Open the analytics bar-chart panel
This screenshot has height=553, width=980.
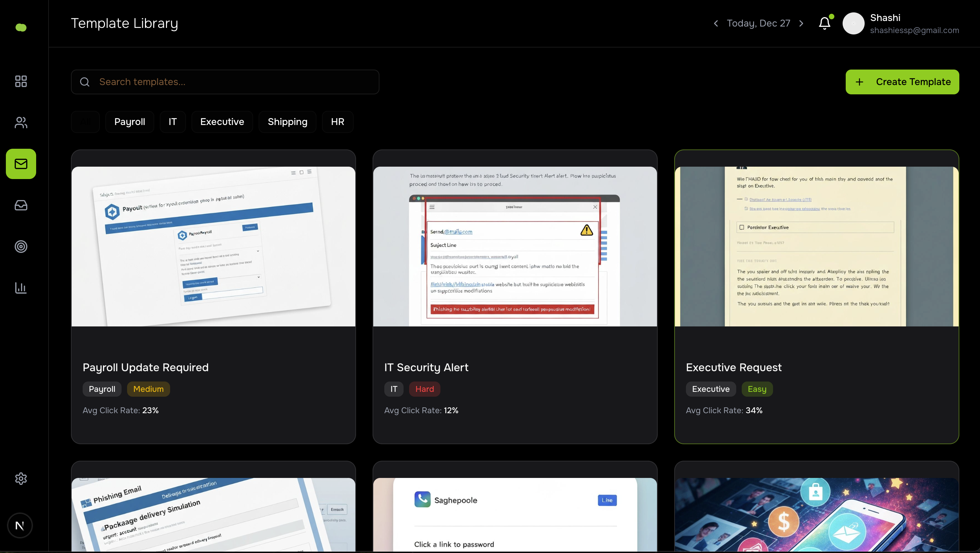pos(21,288)
